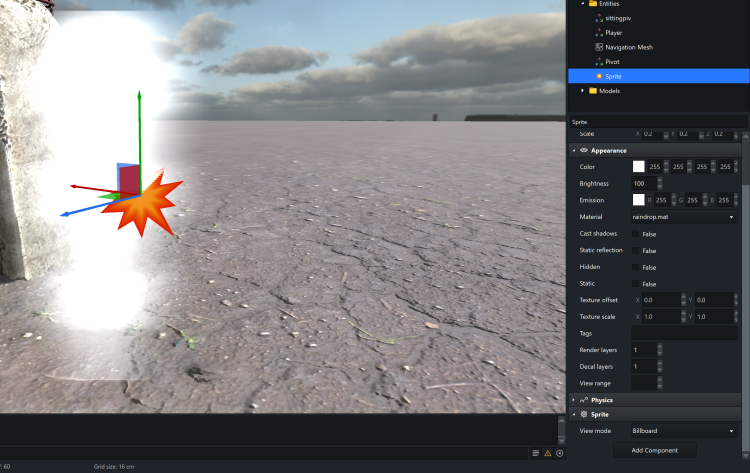Click the clear console circle-x icon
Image resolution: width=750 pixels, height=473 pixels.
point(560,453)
